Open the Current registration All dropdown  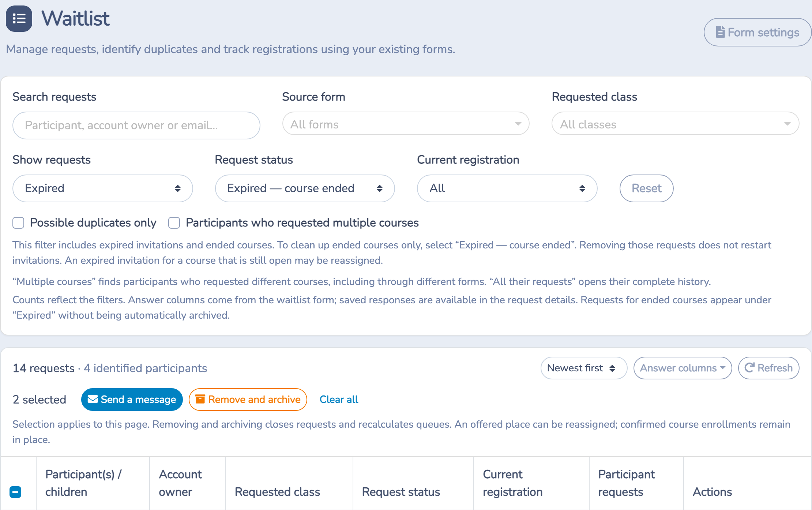(x=507, y=188)
